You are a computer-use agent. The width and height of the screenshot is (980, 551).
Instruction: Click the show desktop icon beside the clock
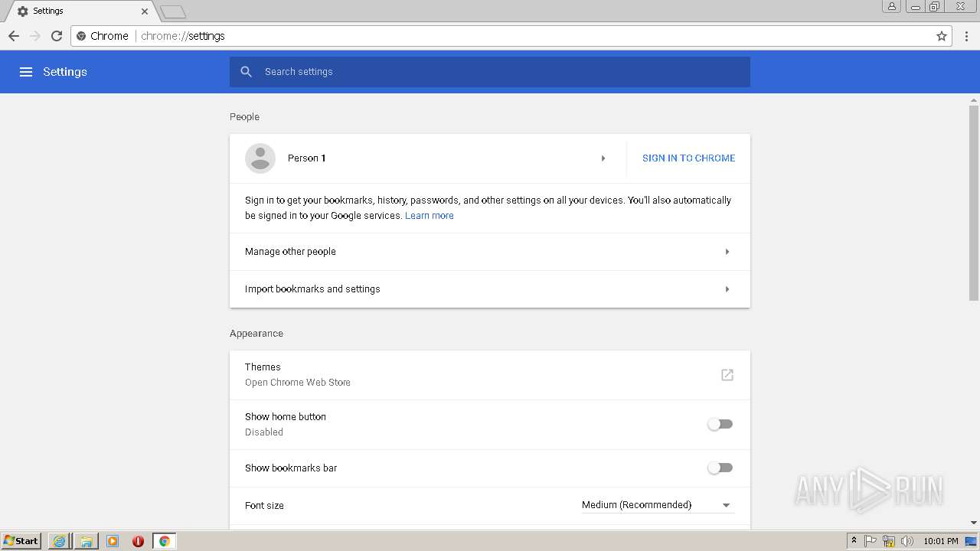click(x=971, y=541)
